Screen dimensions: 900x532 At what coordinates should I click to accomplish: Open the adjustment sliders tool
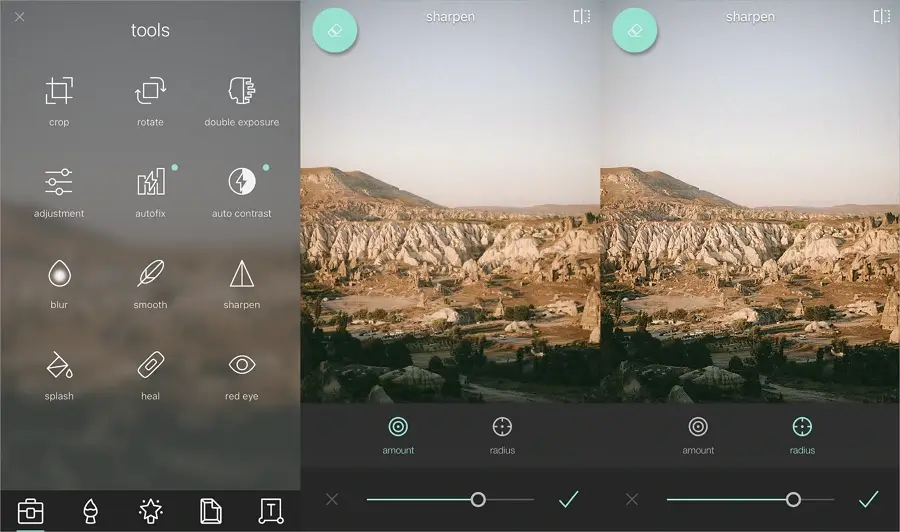pyautogui.click(x=59, y=192)
